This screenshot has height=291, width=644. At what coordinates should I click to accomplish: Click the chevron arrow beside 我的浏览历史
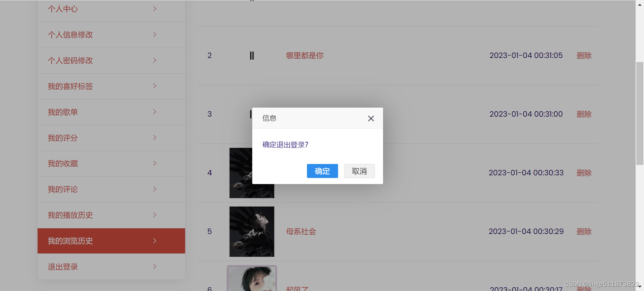pos(155,241)
